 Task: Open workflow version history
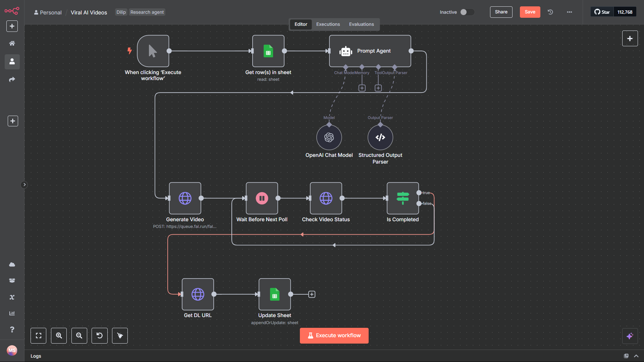(x=550, y=12)
